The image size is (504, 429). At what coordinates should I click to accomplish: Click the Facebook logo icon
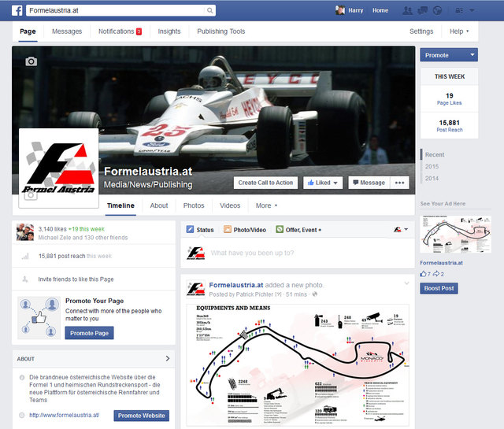coord(17,10)
